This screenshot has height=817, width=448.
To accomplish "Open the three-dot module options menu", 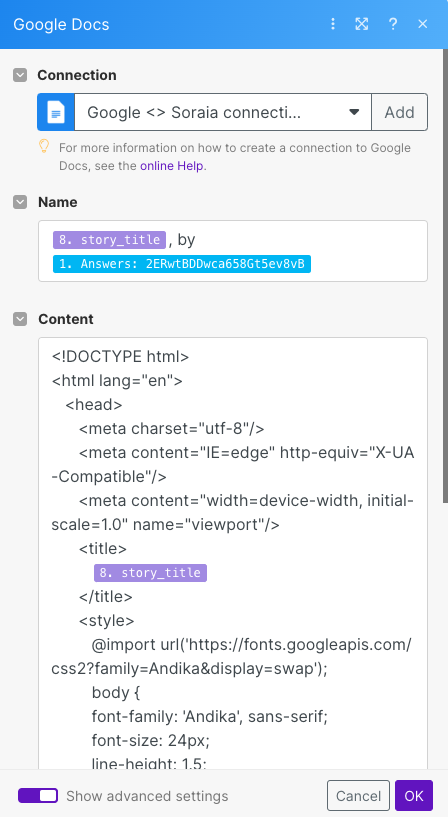I will pos(333,24).
